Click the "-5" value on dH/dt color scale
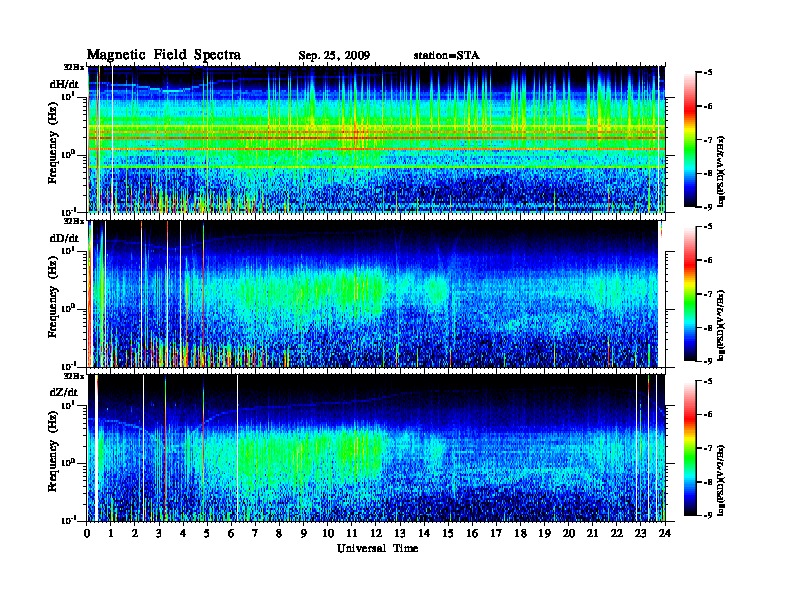Viewport: 792px width, 612px height. click(x=708, y=73)
